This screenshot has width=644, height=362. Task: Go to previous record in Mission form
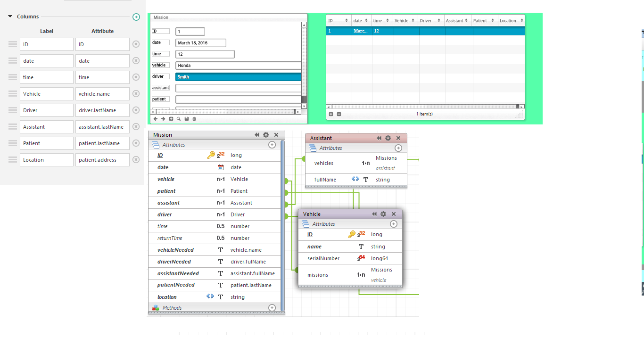(156, 119)
